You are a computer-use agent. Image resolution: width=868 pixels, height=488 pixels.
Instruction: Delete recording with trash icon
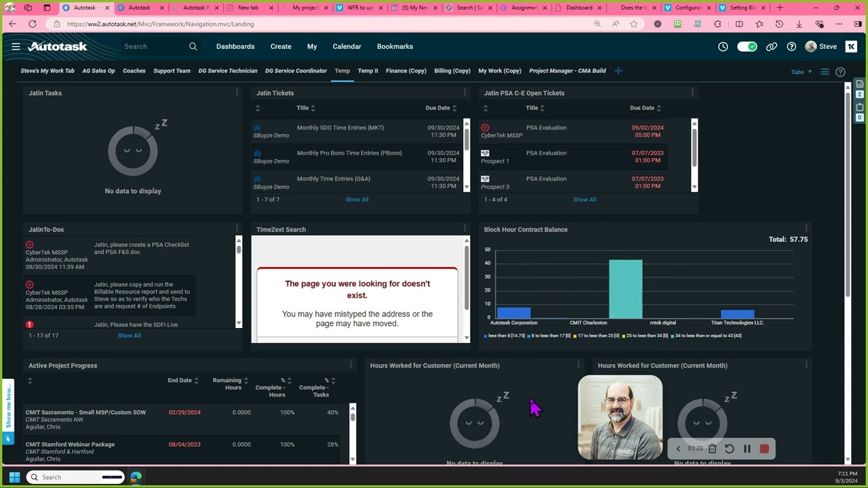point(712,449)
